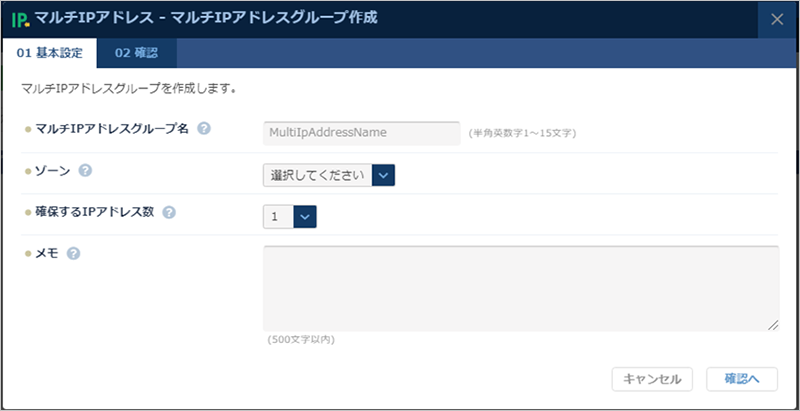Show help for 確保するIPアドレス数
This screenshot has height=411, width=800.
point(168,212)
